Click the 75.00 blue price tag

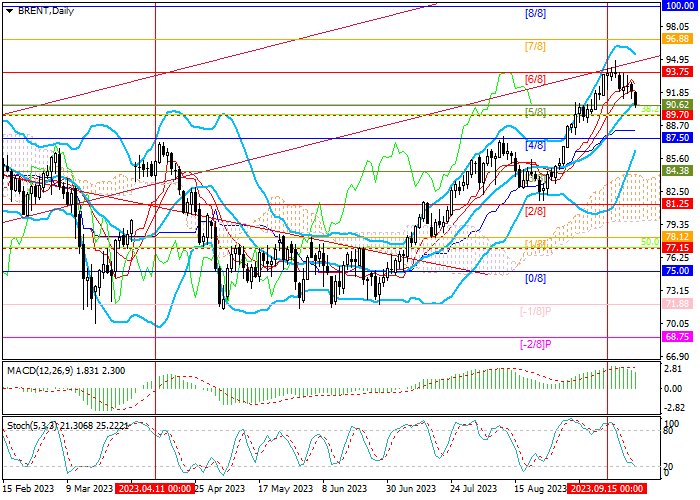coord(677,271)
